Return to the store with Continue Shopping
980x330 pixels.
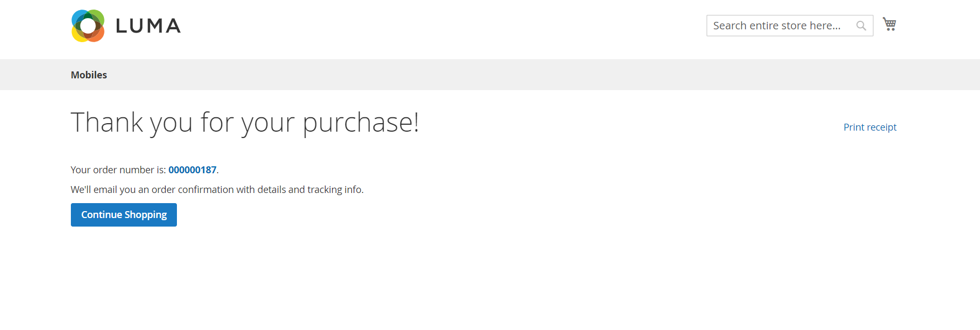point(124,215)
